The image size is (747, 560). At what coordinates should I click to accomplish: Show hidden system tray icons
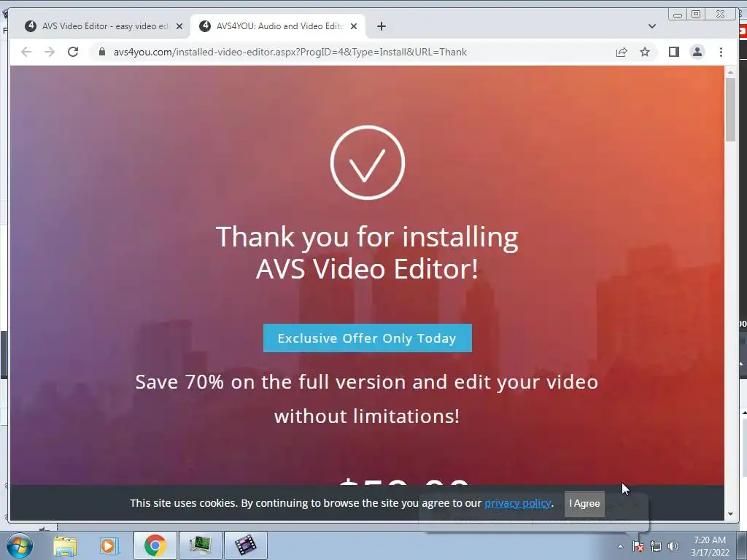(x=620, y=546)
